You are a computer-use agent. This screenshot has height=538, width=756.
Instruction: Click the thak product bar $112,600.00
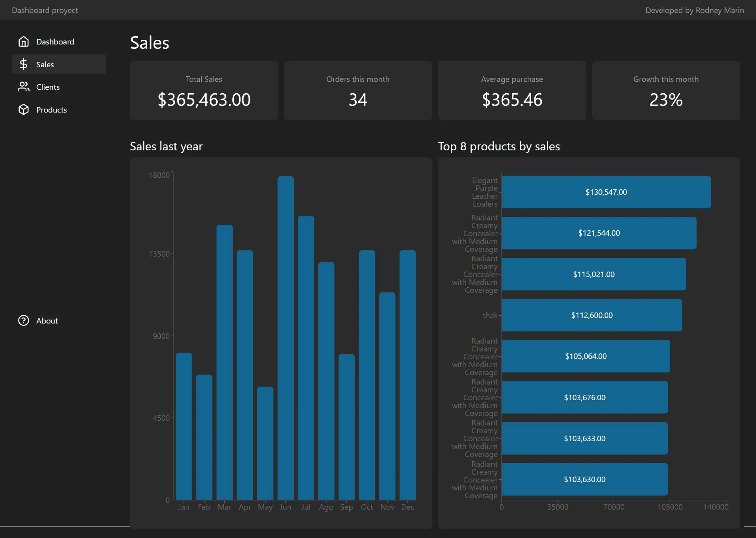coord(592,315)
